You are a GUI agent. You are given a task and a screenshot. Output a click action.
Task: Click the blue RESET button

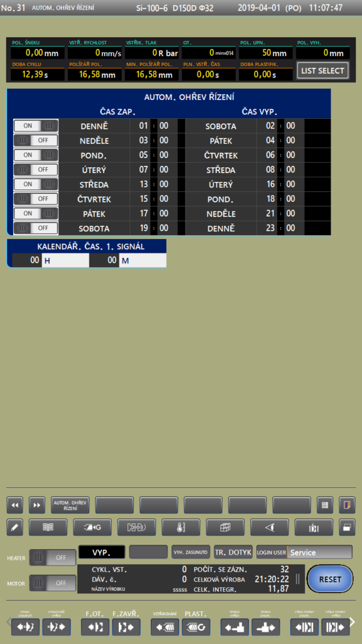tap(330, 579)
